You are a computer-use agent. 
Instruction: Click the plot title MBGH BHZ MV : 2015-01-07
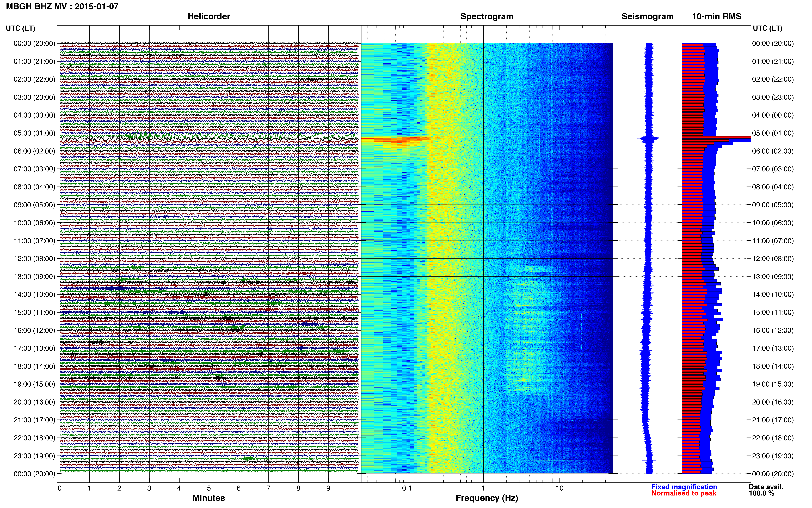pos(62,6)
